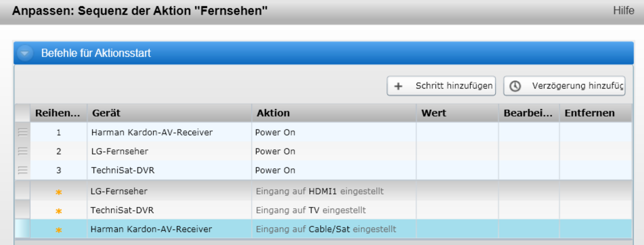This screenshot has height=245, width=644.
Task: Grab the drag handle of row 1
Action: tap(23, 132)
